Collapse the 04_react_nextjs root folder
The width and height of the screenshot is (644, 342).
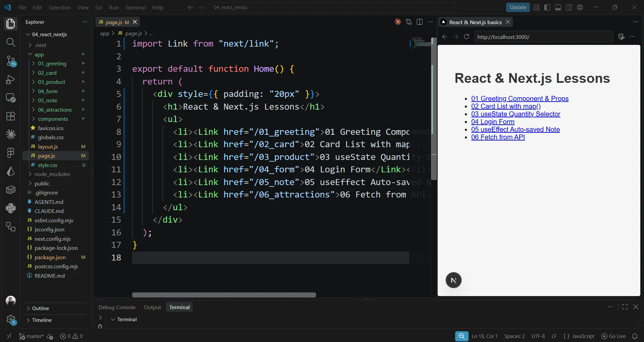tap(49, 35)
